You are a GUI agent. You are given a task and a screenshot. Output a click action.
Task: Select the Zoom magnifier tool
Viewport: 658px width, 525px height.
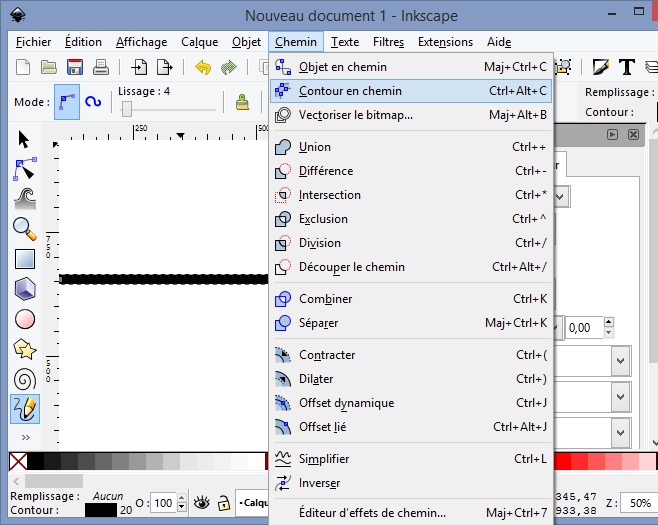(x=25, y=229)
